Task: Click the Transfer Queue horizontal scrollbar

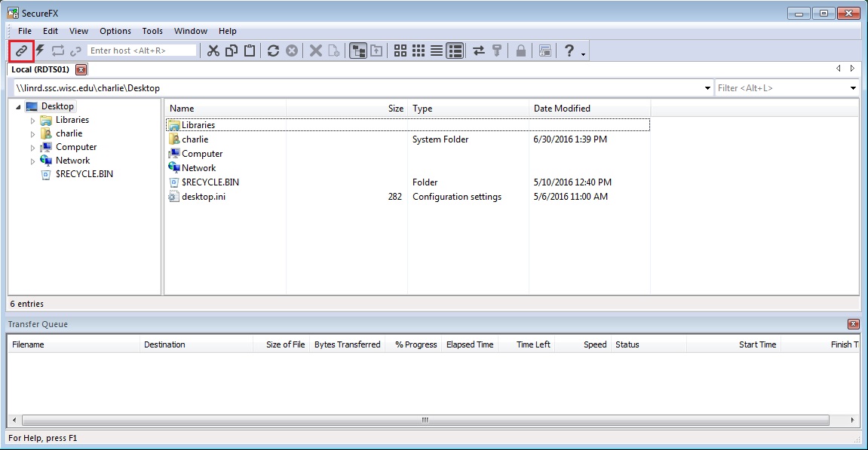Action: 425,420
